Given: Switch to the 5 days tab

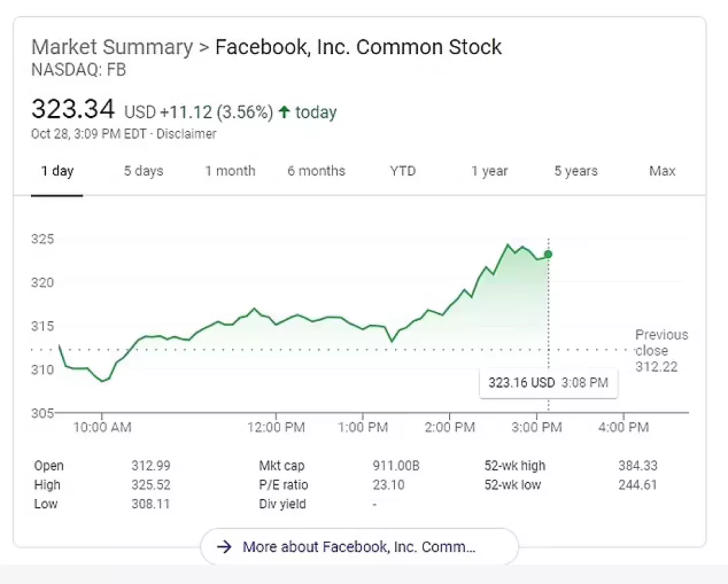Looking at the screenshot, I should point(144,171).
